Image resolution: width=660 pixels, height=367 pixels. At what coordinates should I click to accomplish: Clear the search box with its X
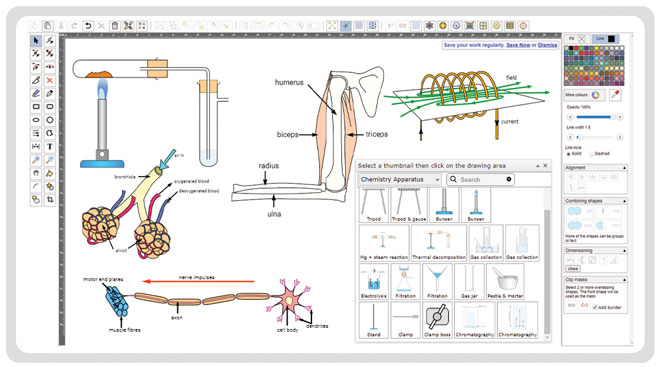pos(509,179)
